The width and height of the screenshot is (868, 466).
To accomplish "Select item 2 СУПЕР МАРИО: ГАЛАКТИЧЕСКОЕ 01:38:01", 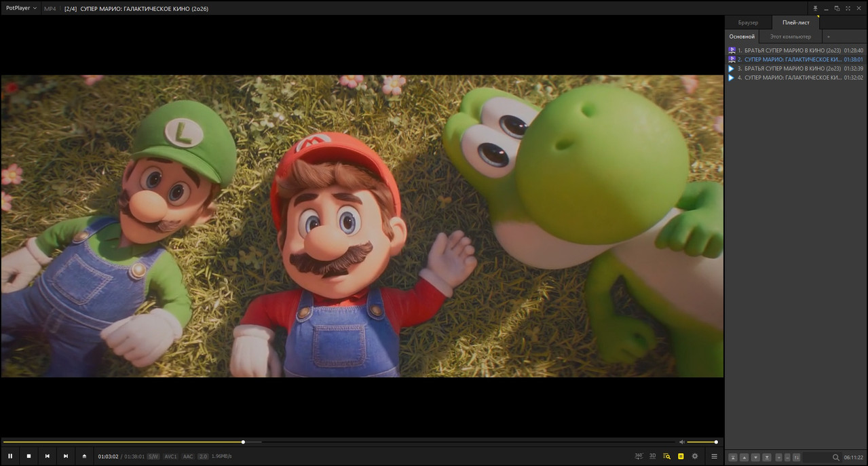I will coord(795,60).
